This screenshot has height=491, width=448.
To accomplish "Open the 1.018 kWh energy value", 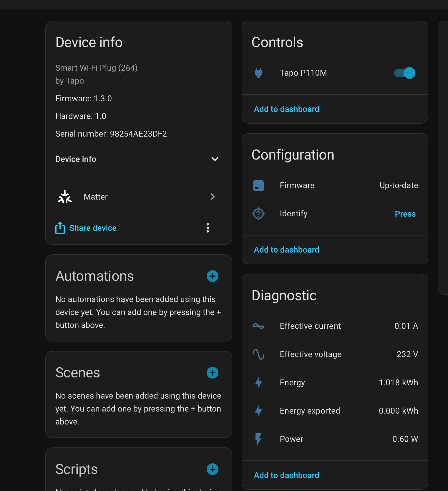I will pyautogui.click(x=399, y=383).
